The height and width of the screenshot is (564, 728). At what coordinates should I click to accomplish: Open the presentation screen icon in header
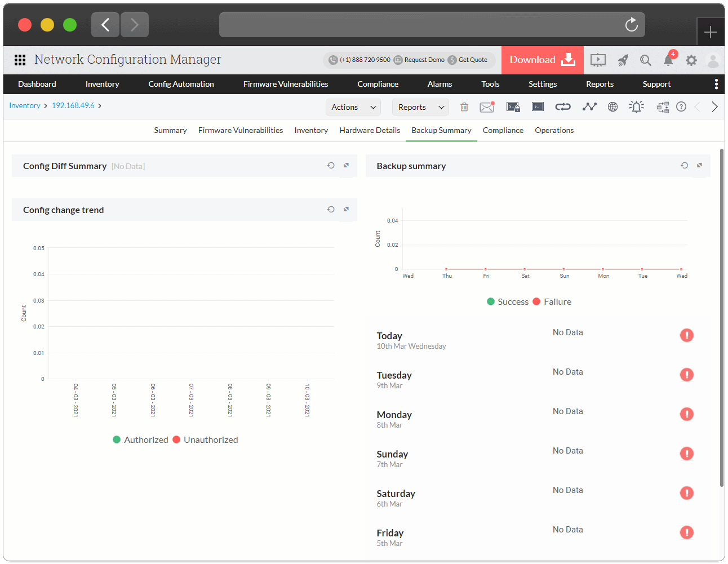(598, 60)
